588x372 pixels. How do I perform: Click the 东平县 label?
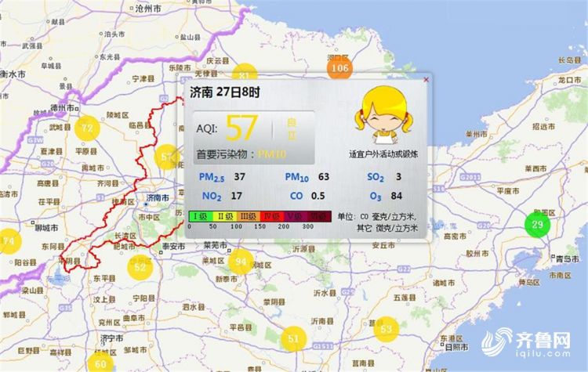(104, 278)
